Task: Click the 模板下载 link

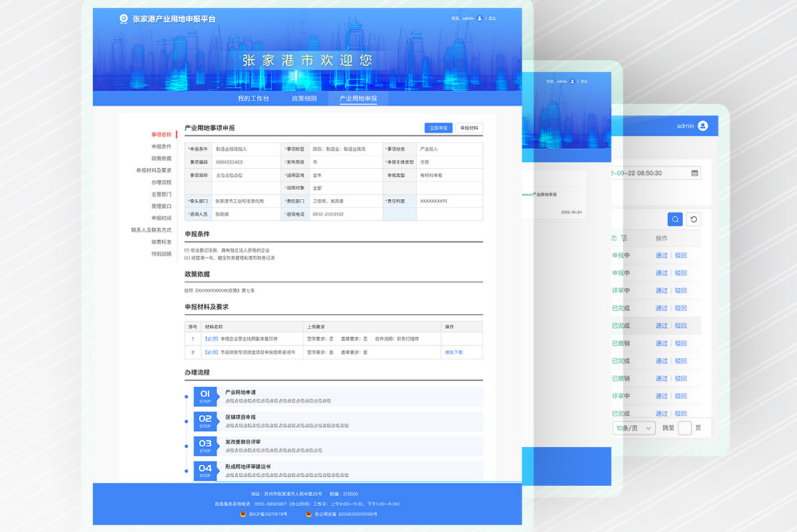Action: (454, 352)
